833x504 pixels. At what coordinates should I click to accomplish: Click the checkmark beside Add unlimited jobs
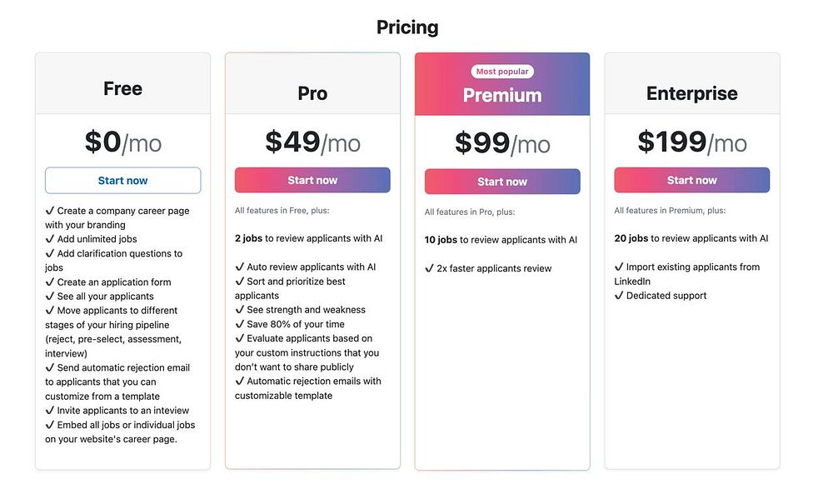(50, 239)
